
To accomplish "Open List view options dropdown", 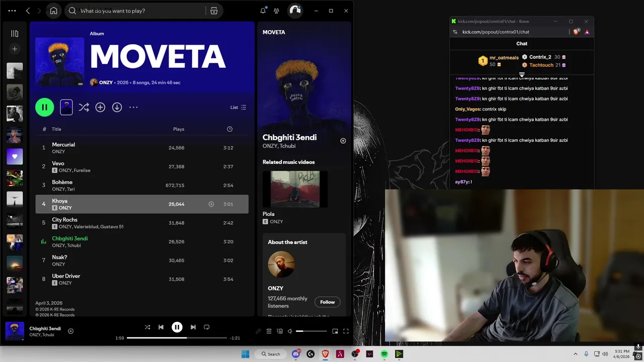I will click(238, 107).
